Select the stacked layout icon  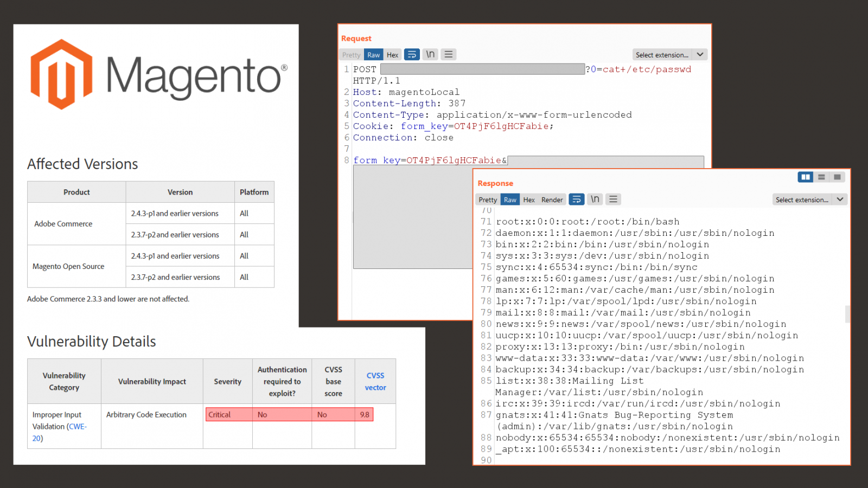tap(821, 177)
